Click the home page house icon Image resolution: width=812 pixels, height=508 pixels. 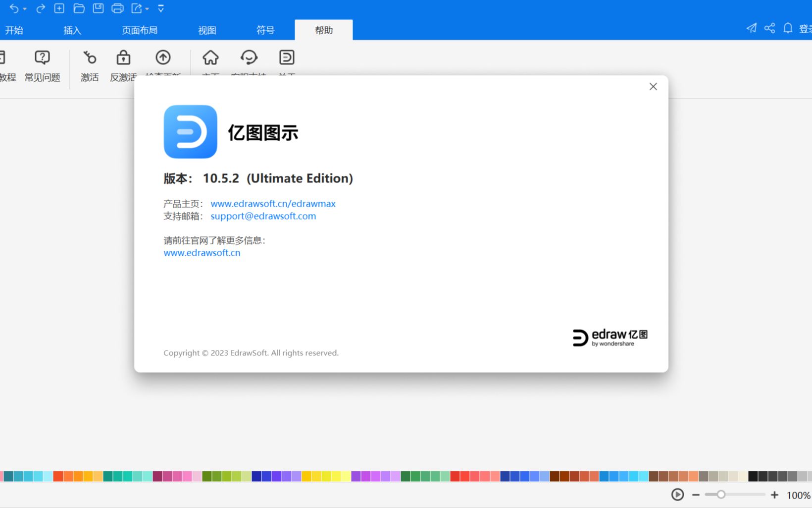click(210, 57)
